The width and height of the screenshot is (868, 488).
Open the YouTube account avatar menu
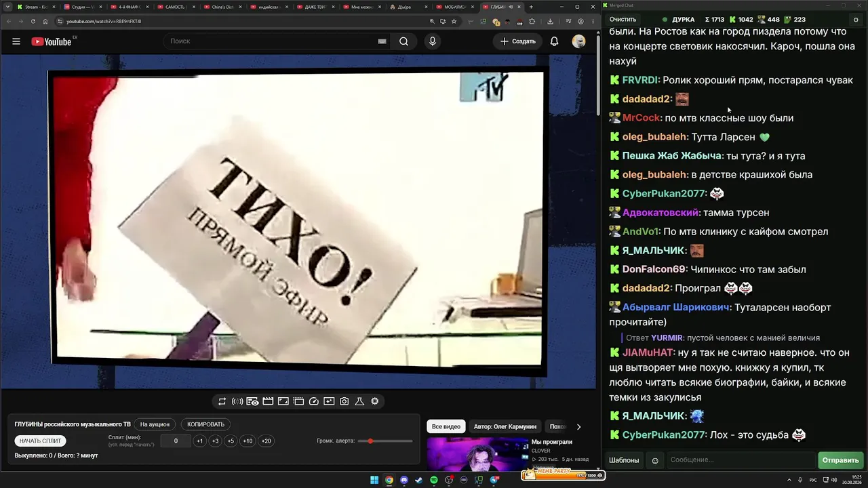[578, 41]
